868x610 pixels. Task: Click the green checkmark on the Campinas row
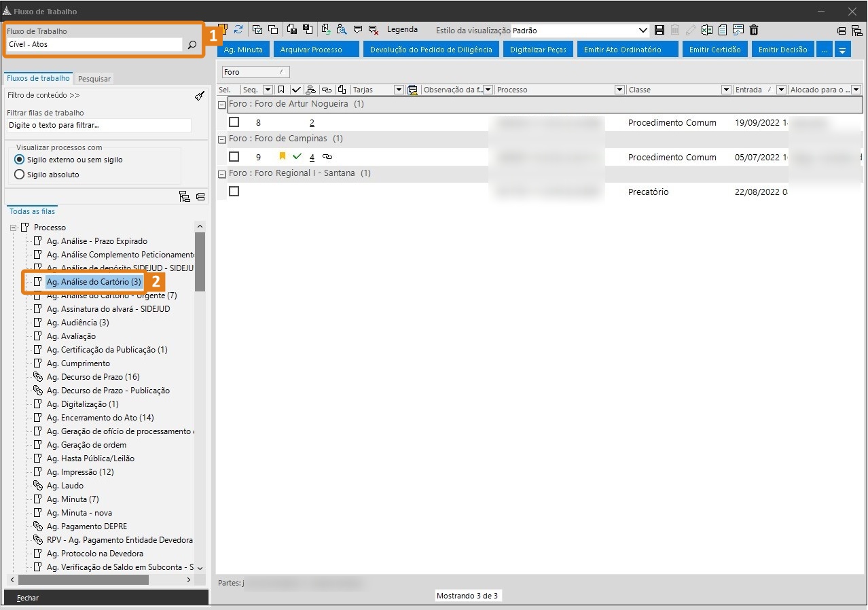coord(297,157)
